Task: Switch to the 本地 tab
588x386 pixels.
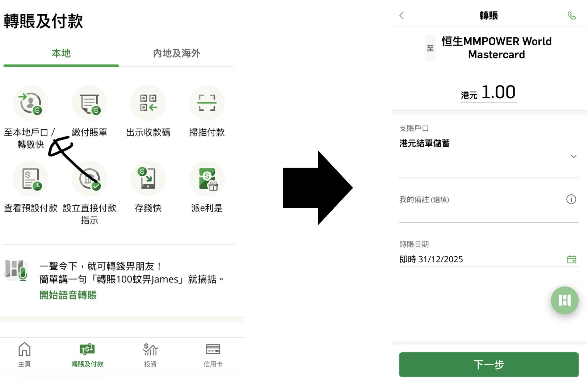Action: (x=61, y=53)
